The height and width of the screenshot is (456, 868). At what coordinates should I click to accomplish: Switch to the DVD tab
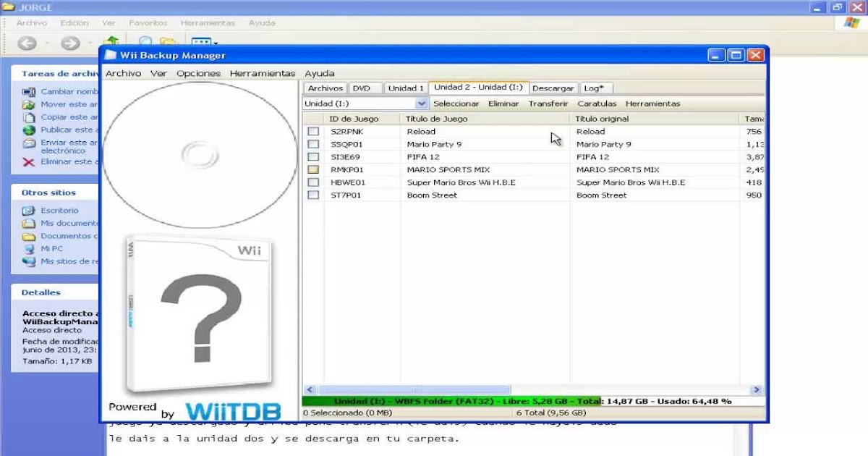click(x=365, y=88)
